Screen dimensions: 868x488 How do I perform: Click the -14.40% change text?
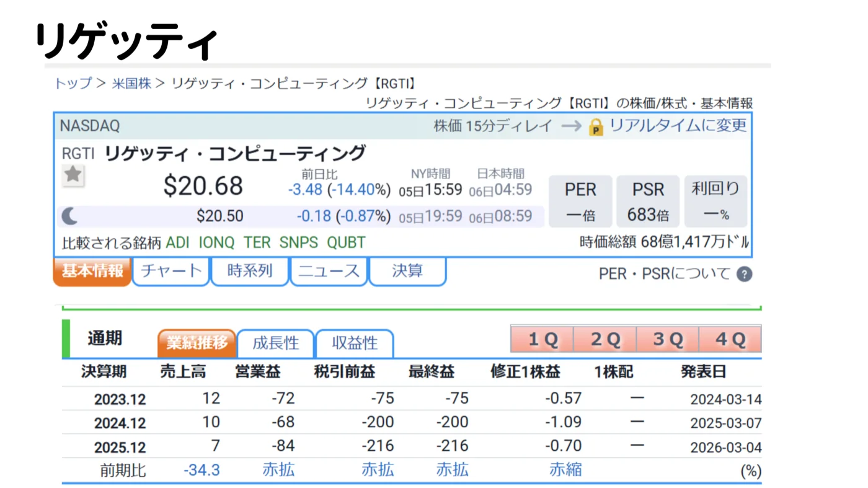pyautogui.click(x=359, y=190)
